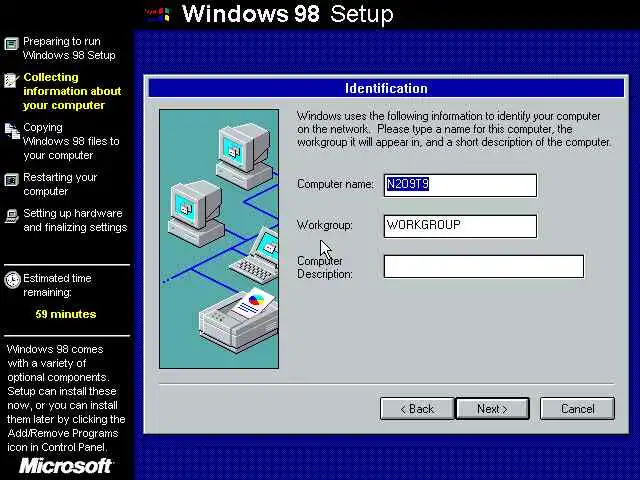Click the network computers illustration
The image size is (640, 480).
point(219,239)
